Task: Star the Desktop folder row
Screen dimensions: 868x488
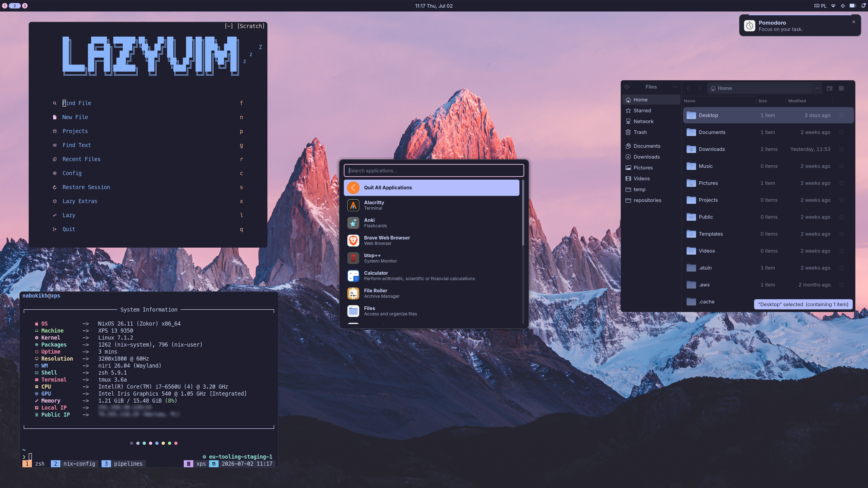Action: [842, 115]
